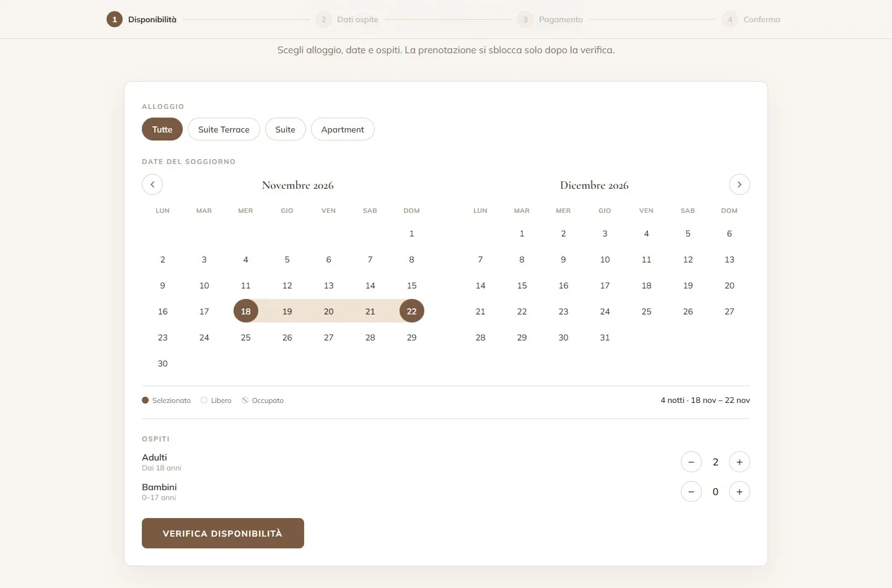Image resolution: width=892 pixels, height=588 pixels.
Task: Pick the Apartment accommodation chip
Action: pos(343,129)
